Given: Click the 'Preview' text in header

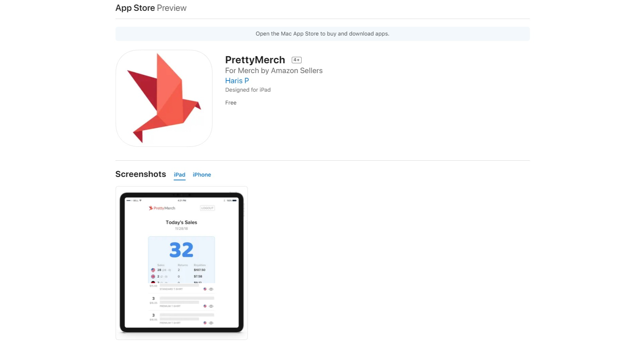Looking at the screenshot, I should (x=172, y=8).
